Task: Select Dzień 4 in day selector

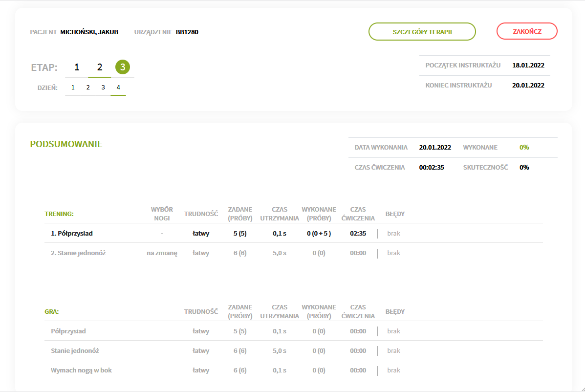Action: (x=118, y=87)
